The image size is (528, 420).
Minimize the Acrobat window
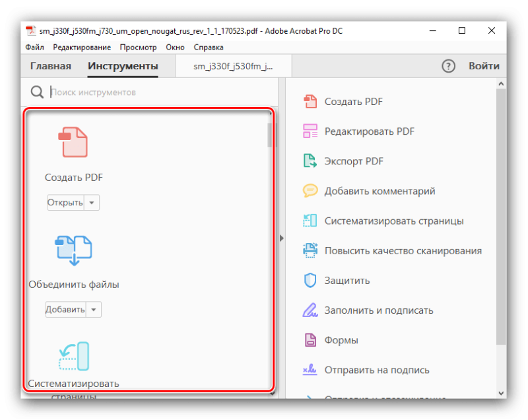click(433, 30)
